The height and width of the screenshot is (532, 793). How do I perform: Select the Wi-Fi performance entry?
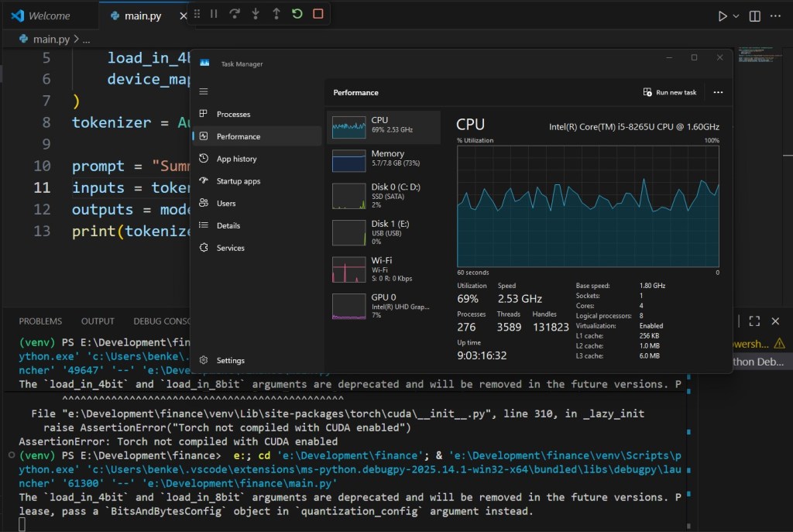[383, 269]
